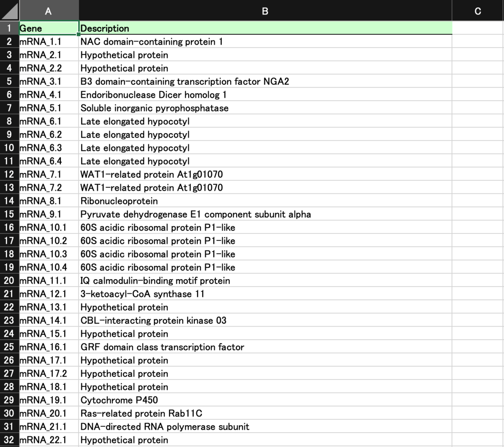Click cell Endoribonuclease Dicer homolog 1
This screenshot has height=447, width=504.
point(265,95)
